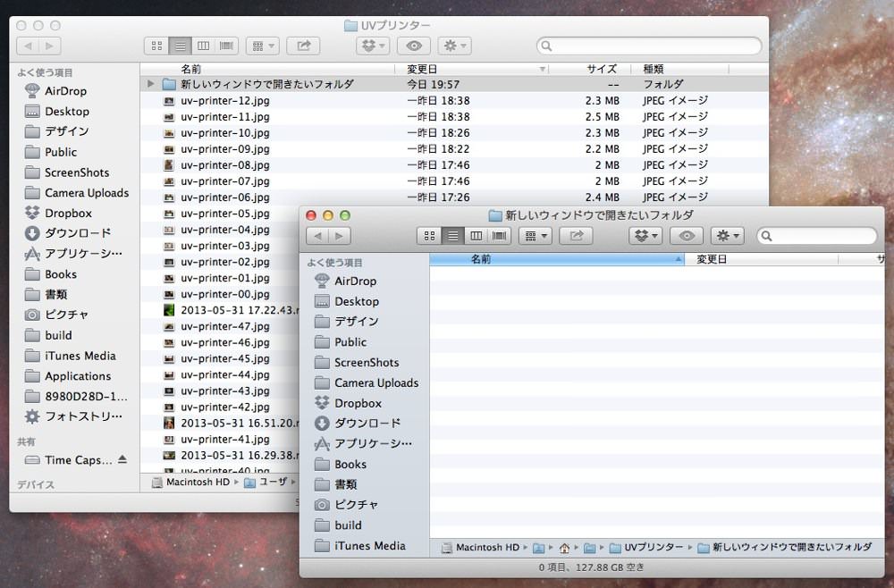Viewport: 894px width, 588px height.
Task: Select file uv-printer-09.jpg
Action: click(x=224, y=149)
